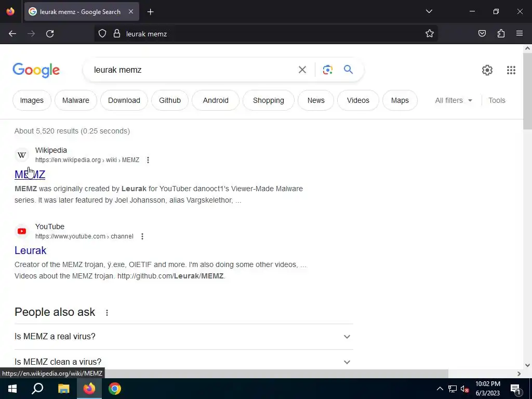532x399 pixels.
Task: Switch to Maps results
Action: [x=400, y=100]
